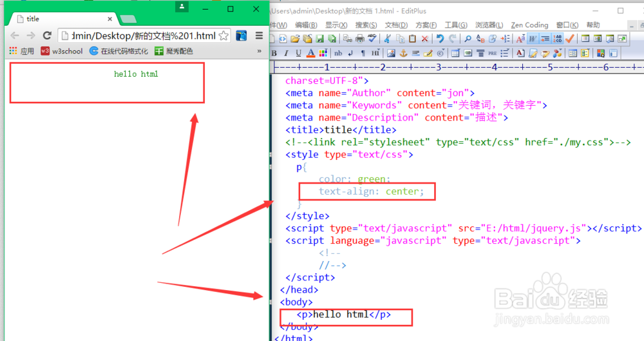Viewport: 644px width, 341px height.
Task: Delete selection with red X icon
Action: (x=424, y=39)
